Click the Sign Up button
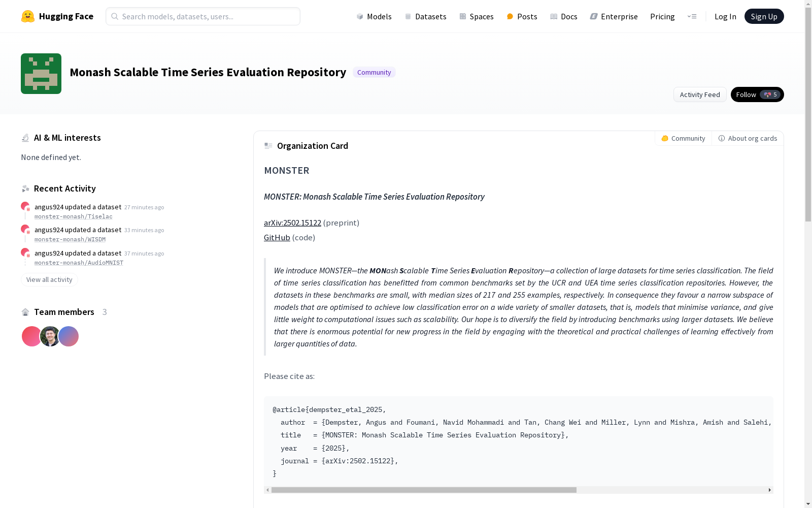Viewport: 812px width, 508px height. [764, 16]
